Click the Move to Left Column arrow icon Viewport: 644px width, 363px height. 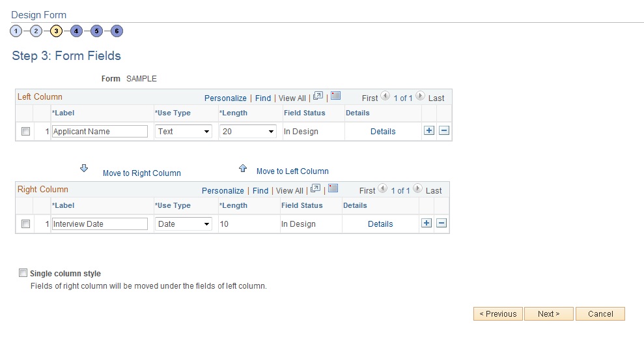[x=243, y=168]
